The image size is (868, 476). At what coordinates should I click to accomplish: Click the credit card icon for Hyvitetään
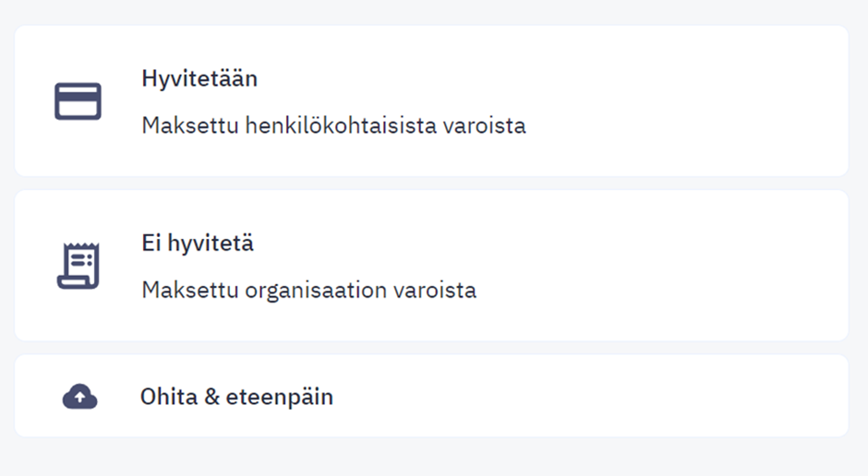coord(78,101)
